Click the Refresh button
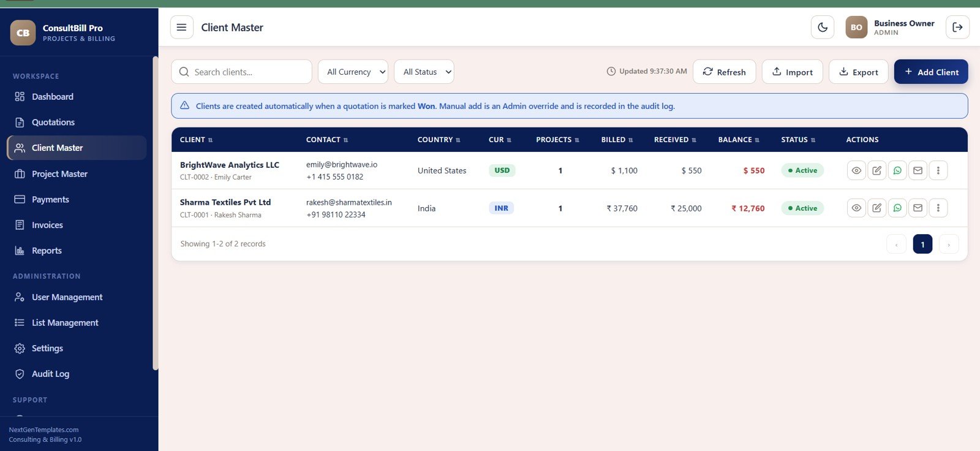 pos(724,72)
